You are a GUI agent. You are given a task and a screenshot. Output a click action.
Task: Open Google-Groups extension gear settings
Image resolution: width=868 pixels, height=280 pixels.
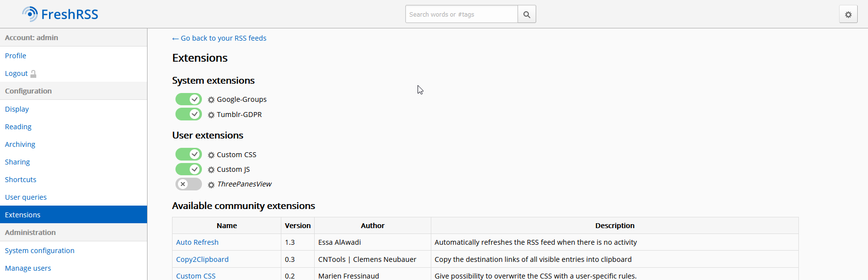point(211,100)
